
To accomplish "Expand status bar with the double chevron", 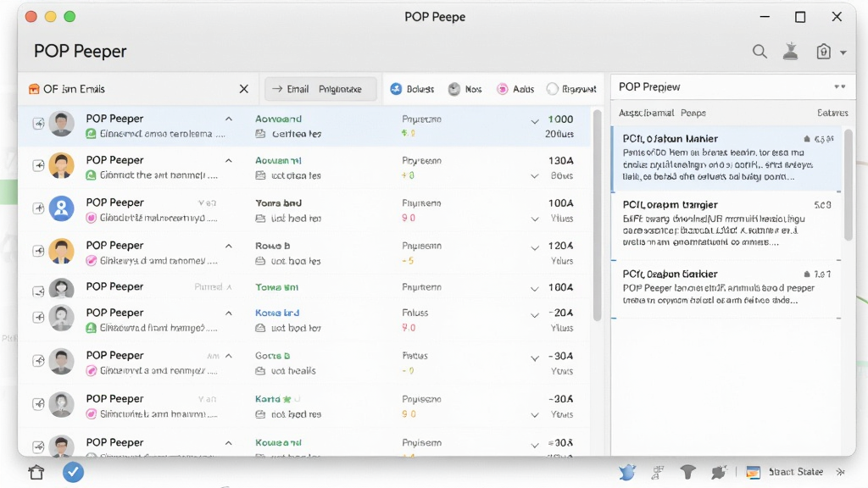I will 840,472.
